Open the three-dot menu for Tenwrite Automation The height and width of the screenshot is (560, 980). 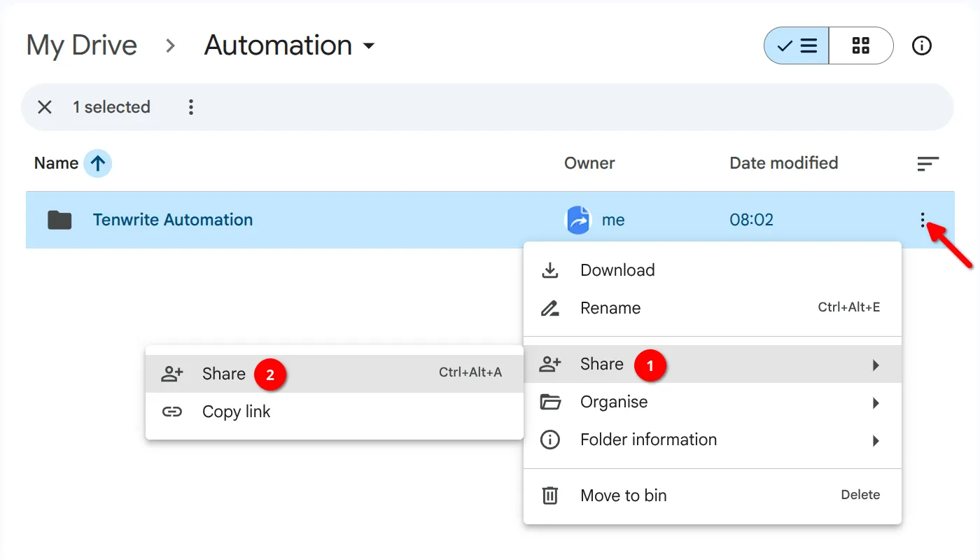[924, 219]
